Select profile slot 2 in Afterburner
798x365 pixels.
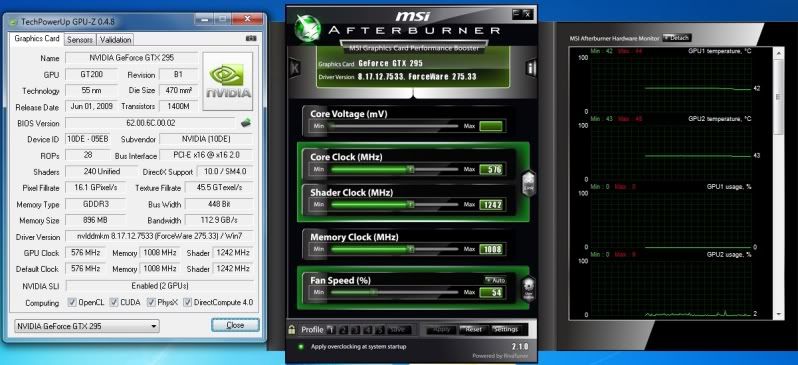click(344, 329)
